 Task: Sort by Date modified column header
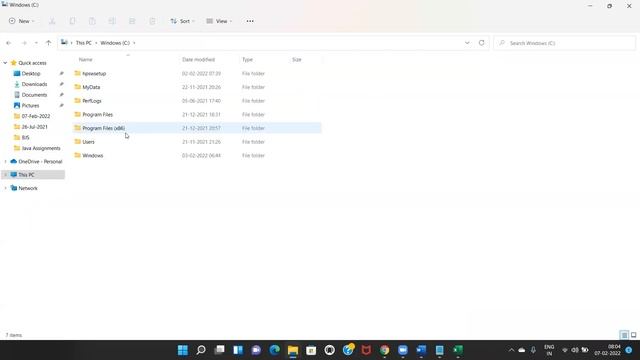click(x=198, y=60)
